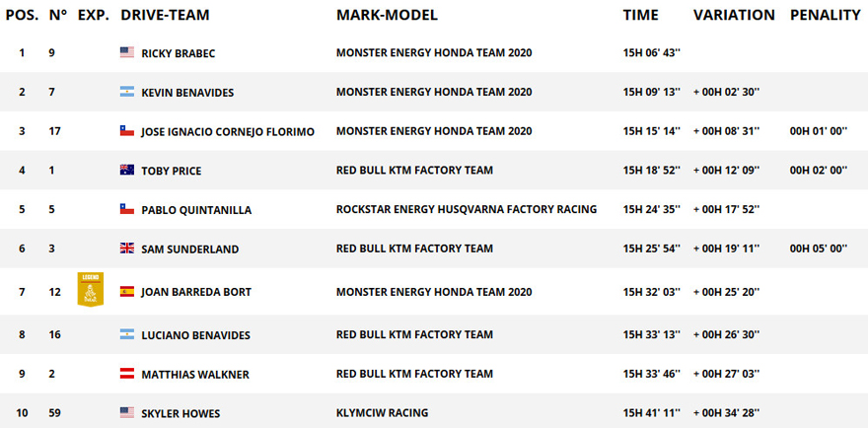
Task: Click the USA flag beside Ricky Brabec
Action: pyautogui.click(x=127, y=52)
